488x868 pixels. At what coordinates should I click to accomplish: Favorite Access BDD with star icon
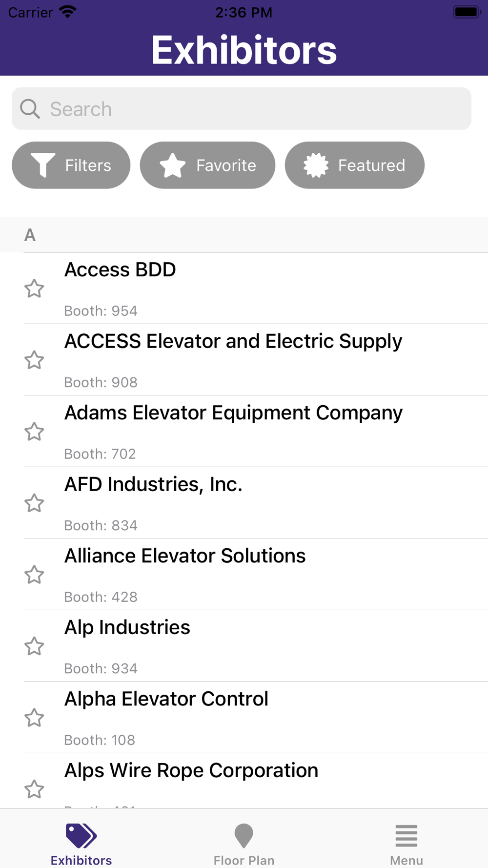[x=34, y=289]
